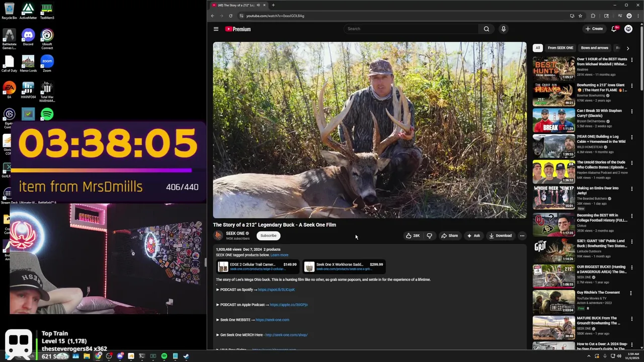
Task: Open TestMem5 desktop shortcut
Action: pyautogui.click(x=47, y=12)
